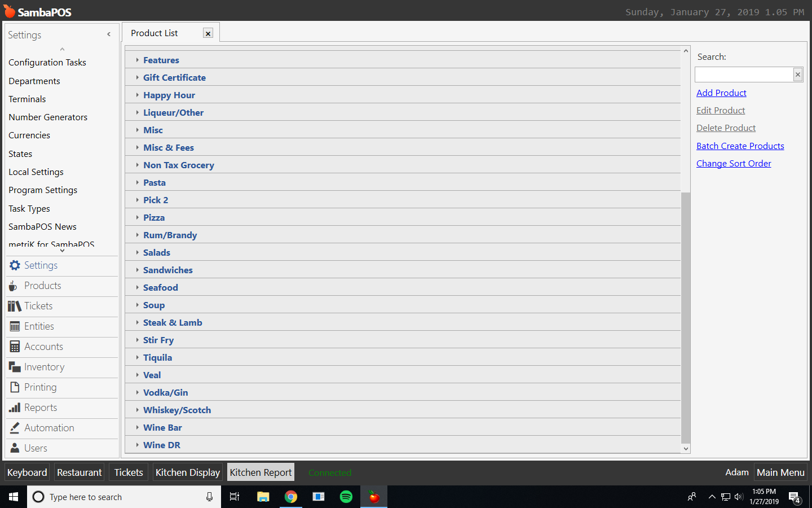The width and height of the screenshot is (812, 508).
Task: Expand the Gift Certificate category
Action: tap(137, 77)
